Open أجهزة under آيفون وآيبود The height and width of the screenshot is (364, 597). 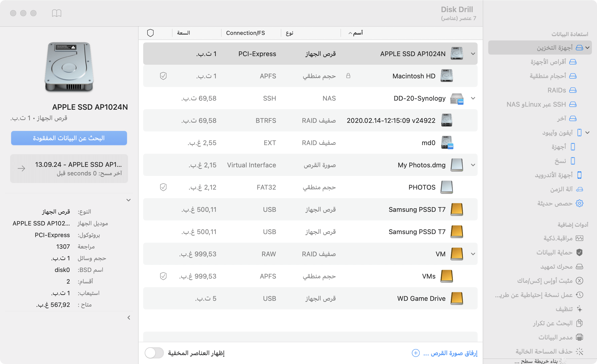[x=564, y=147]
